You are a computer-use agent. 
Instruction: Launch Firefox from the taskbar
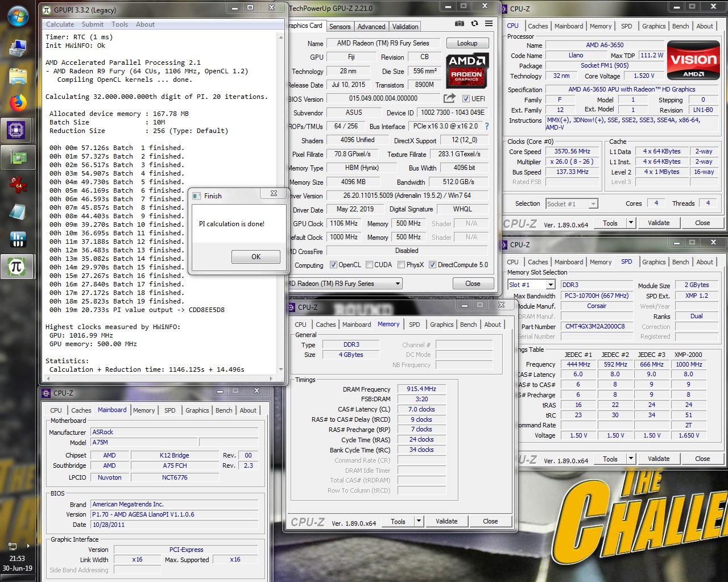click(18, 103)
